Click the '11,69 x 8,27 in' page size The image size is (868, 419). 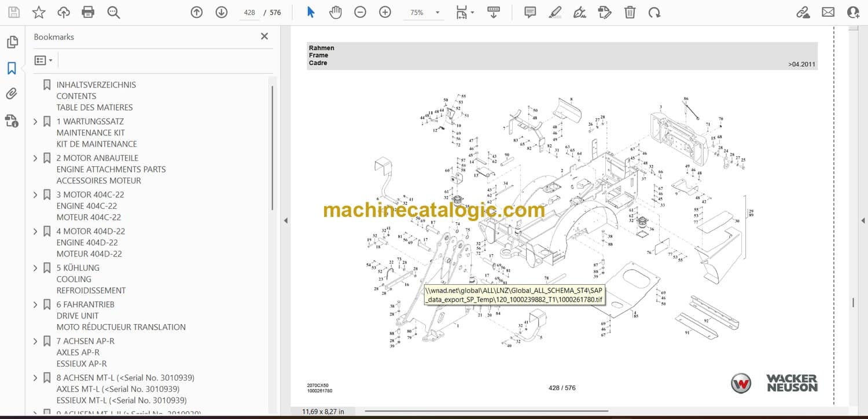(323, 411)
